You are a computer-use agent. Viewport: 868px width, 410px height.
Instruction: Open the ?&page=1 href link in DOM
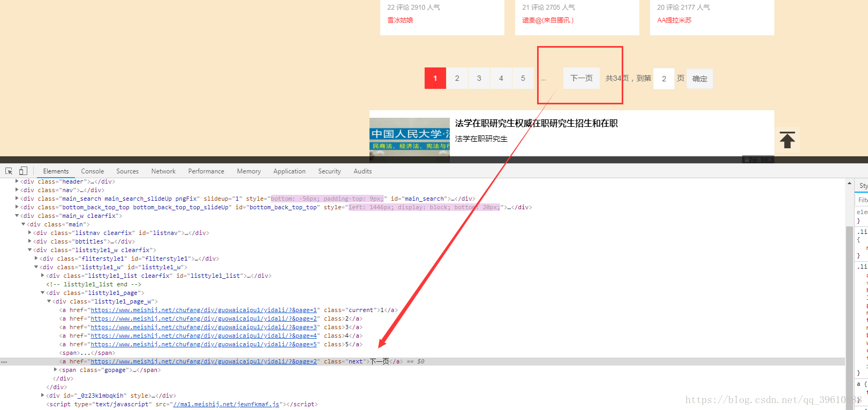click(x=204, y=310)
